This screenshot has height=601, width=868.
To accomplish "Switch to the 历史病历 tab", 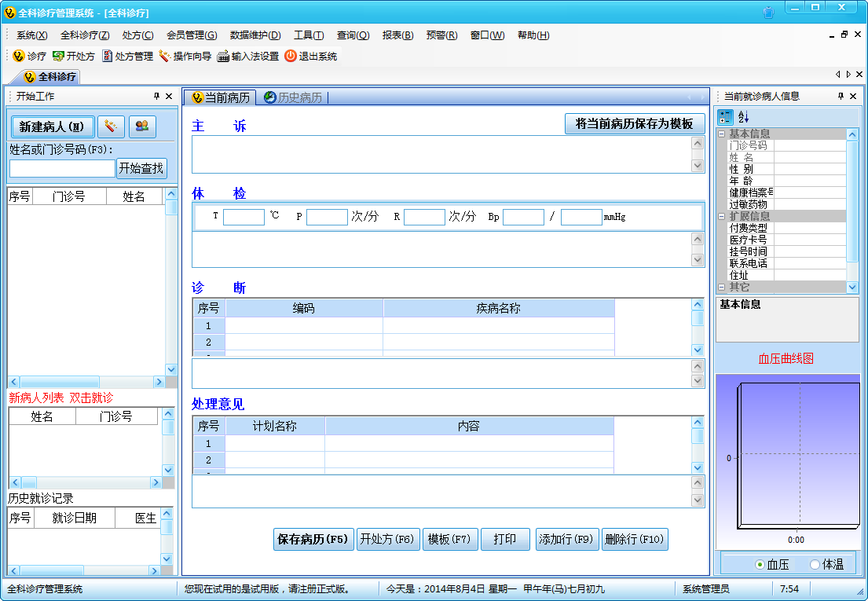I will pos(294,98).
